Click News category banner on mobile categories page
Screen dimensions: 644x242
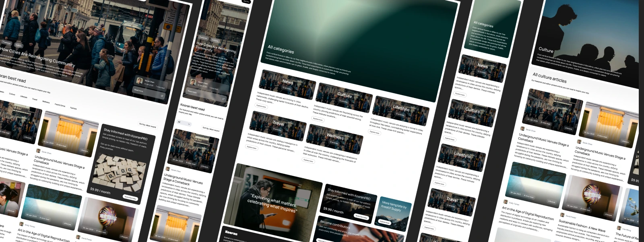[x=482, y=68]
